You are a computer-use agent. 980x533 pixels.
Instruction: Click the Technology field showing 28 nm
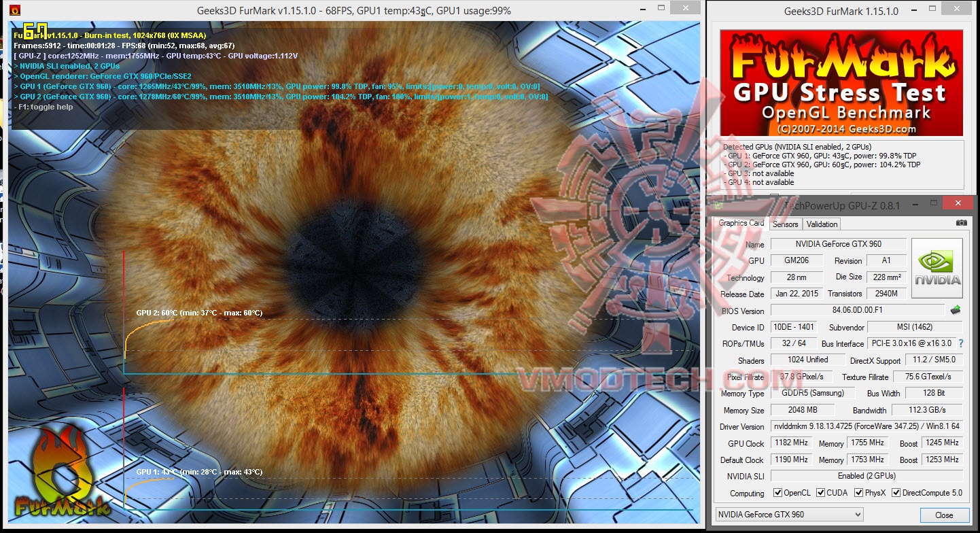[x=797, y=277]
